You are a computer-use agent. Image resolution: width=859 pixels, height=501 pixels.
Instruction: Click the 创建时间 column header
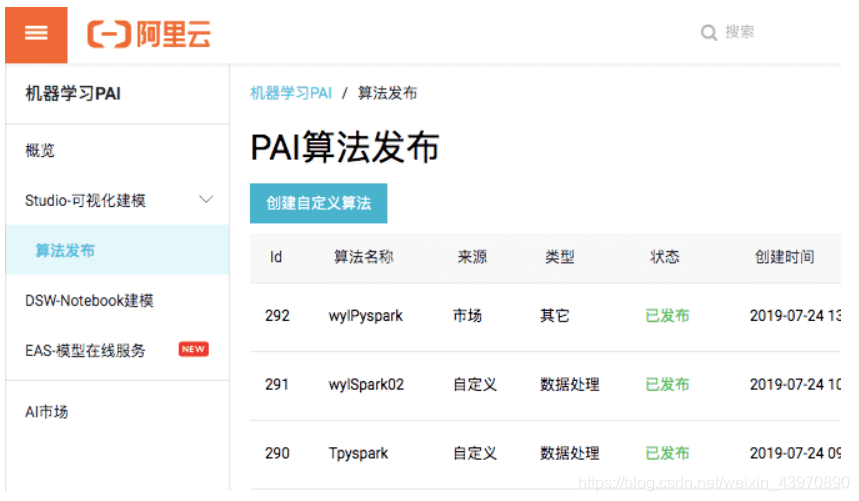784,257
